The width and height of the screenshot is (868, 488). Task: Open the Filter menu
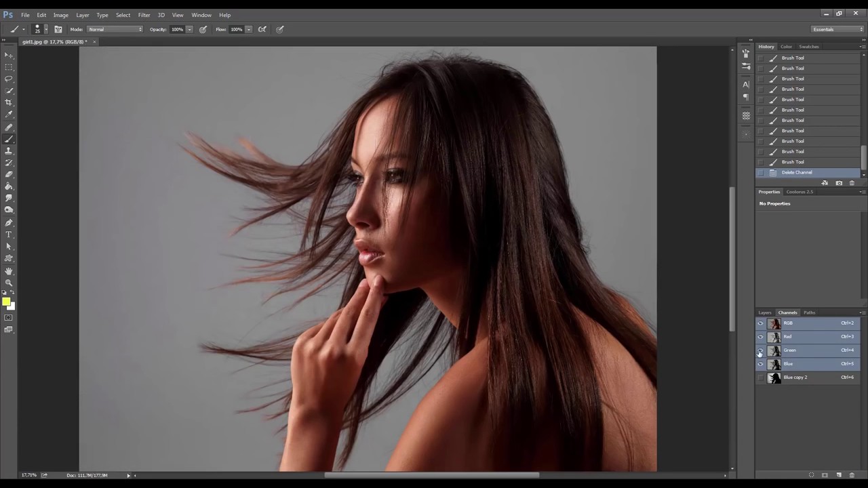[x=144, y=15]
